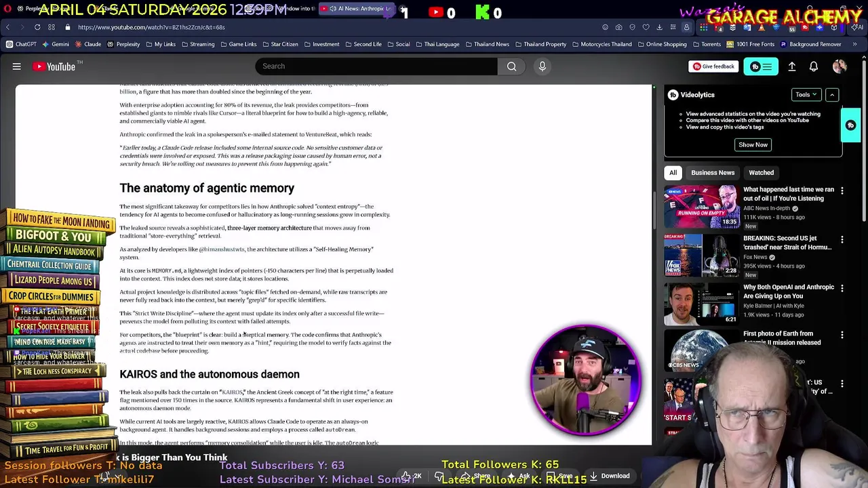Select the Watched filter chip

761,173
